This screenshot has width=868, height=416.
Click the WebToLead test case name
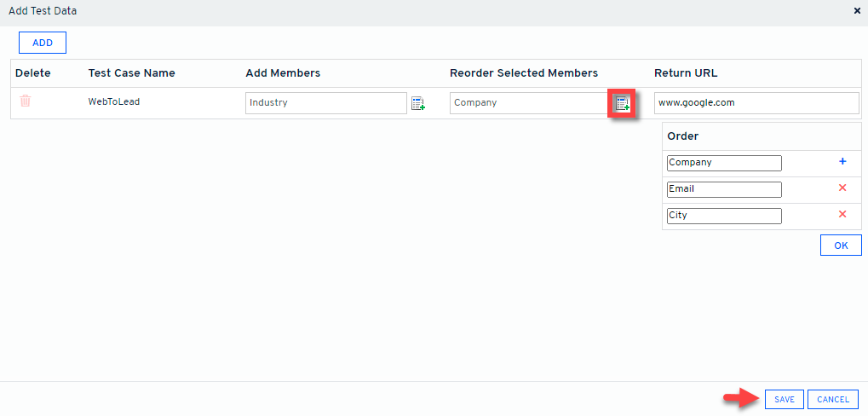pyautogui.click(x=114, y=102)
